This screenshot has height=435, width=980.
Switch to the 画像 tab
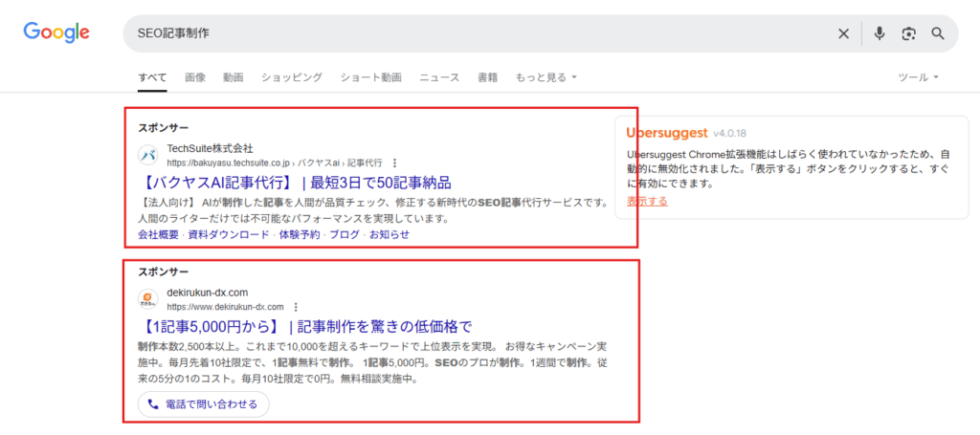(x=195, y=78)
